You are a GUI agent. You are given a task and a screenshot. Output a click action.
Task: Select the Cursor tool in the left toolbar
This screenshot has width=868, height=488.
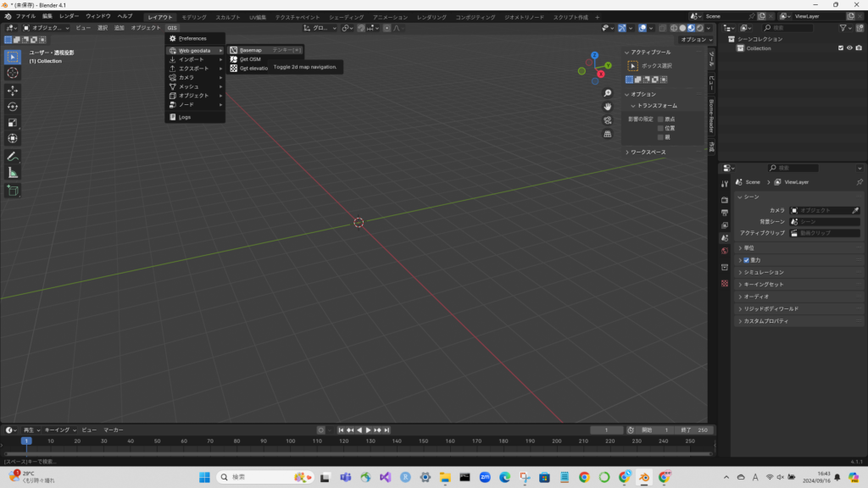13,73
